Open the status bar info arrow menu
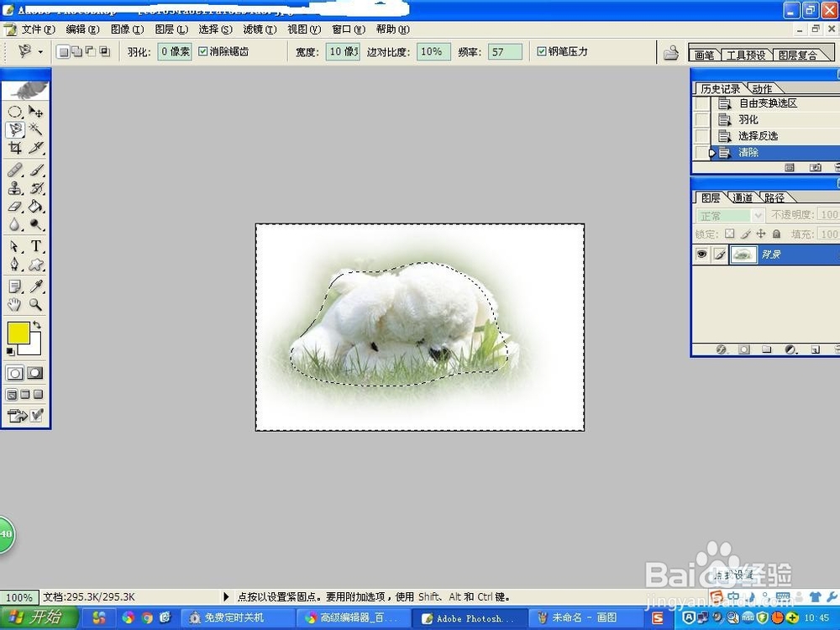The image size is (840, 630). coord(225,596)
